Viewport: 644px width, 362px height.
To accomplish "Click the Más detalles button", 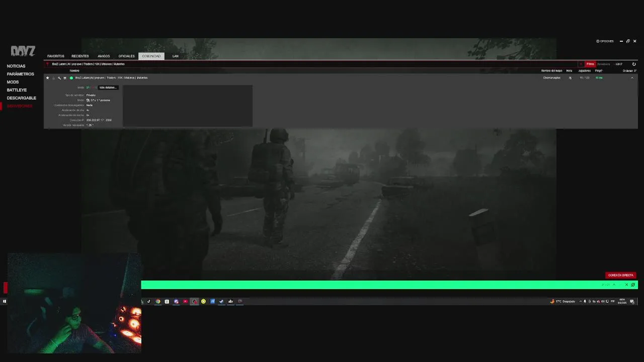I will [x=108, y=87].
